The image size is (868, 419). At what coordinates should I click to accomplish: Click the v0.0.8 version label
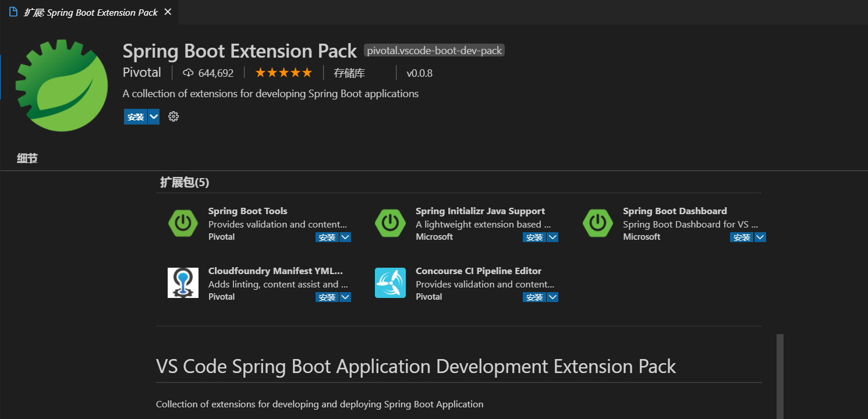pyautogui.click(x=419, y=73)
